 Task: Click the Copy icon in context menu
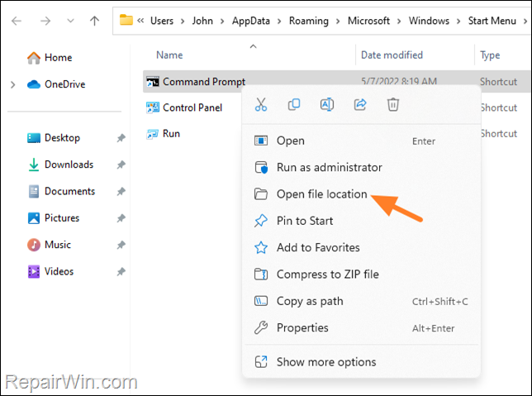click(x=294, y=105)
